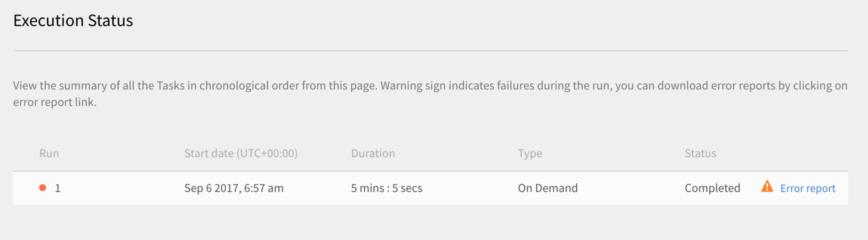868x240 pixels.
Task: Click the On Demand type cell
Action: pyautogui.click(x=547, y=188)
